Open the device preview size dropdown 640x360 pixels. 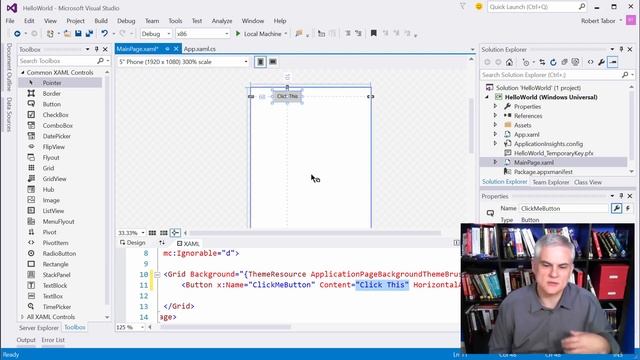pyautogui.click(x=183, y=62)
